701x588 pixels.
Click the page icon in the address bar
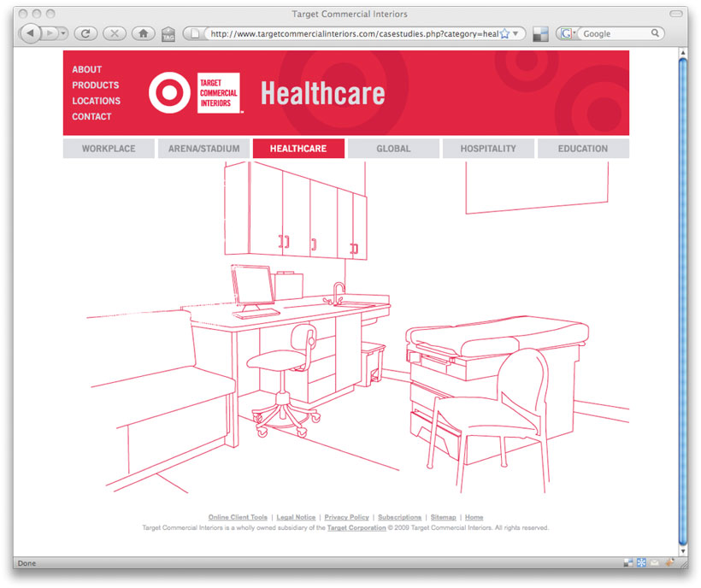pos(194,33)
